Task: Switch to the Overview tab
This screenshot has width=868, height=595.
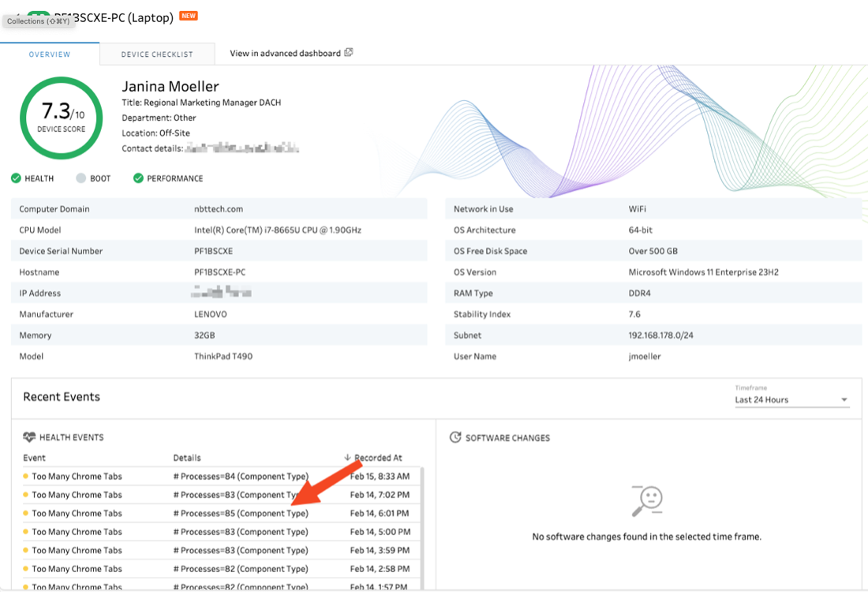Action: [x=50, y=54]
